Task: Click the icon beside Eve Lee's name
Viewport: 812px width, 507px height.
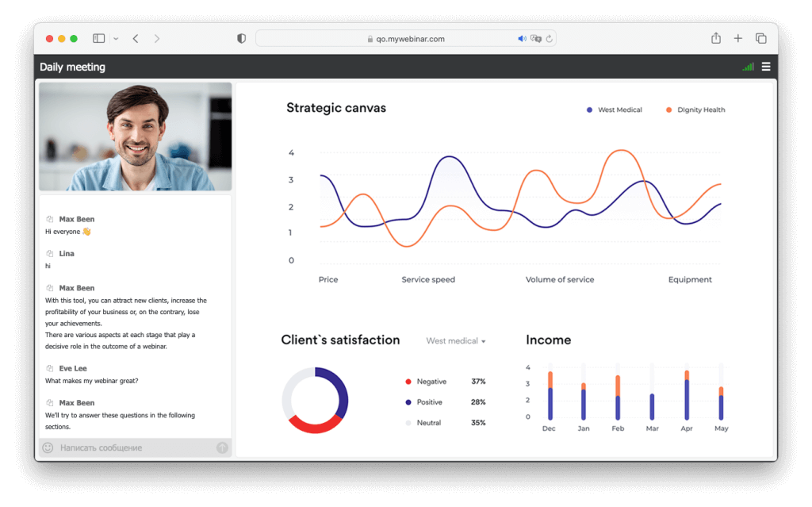Action: 50,368
